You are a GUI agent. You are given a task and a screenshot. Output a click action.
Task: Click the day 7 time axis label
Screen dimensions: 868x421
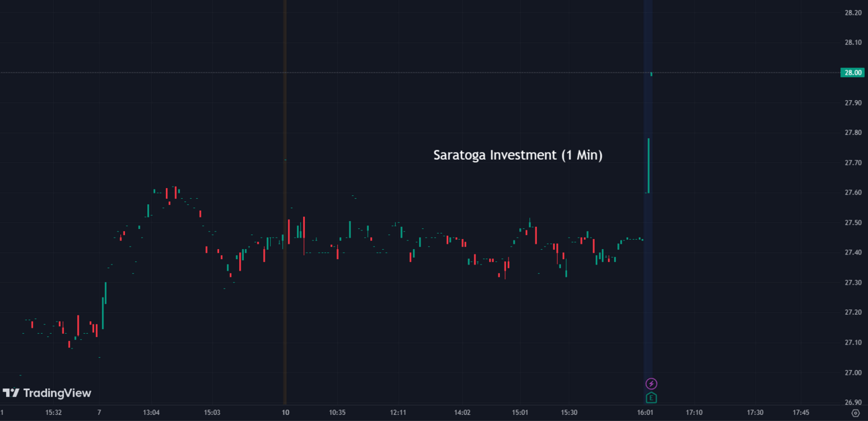click(99, 412)
